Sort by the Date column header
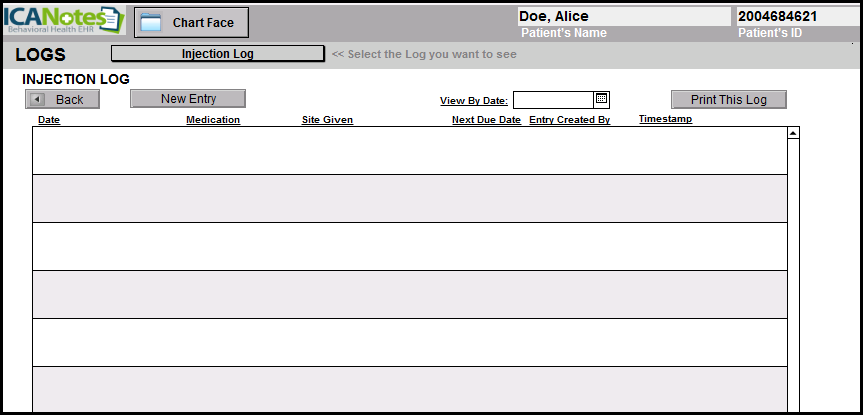The image size is (863, 415). (49, 120)
